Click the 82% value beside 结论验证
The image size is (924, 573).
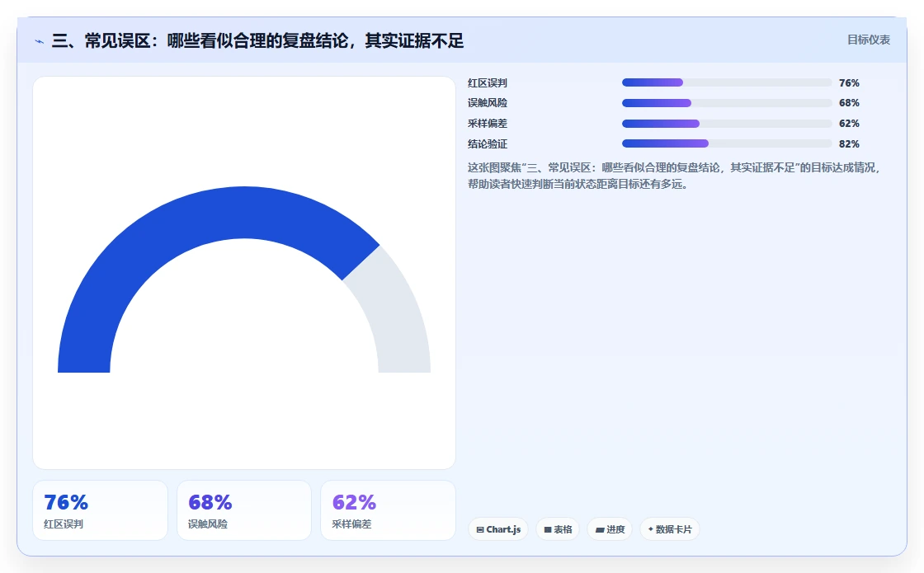849,143
